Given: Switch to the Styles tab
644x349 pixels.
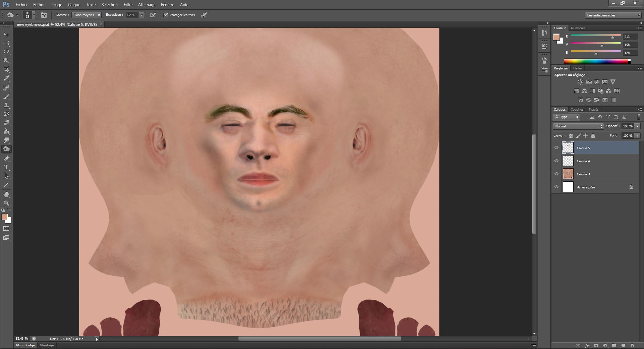Looking at the screenshot, I should pos(577,68).
